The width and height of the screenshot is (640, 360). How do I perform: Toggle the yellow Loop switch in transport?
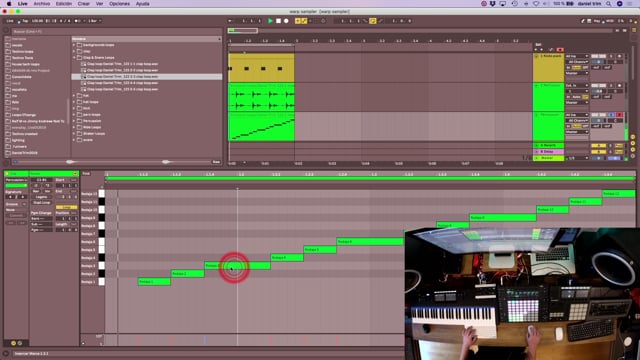[x=373, y=21]
